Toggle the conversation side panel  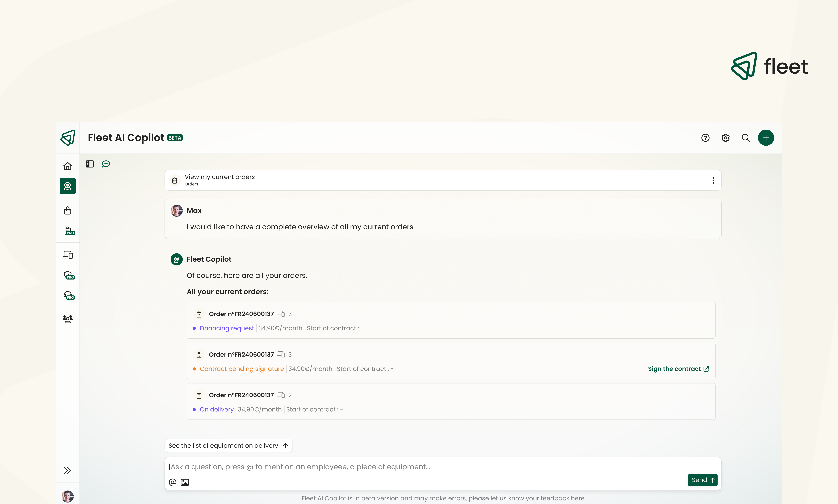90,164
